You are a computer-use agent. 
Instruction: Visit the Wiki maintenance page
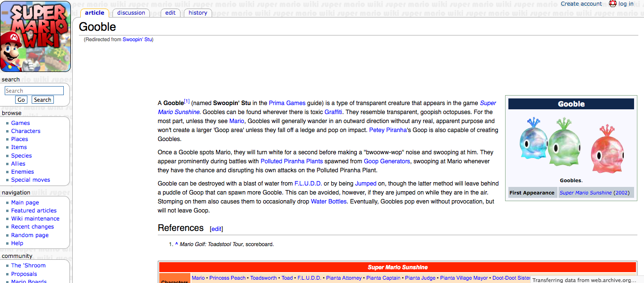(x=35, y=219)
